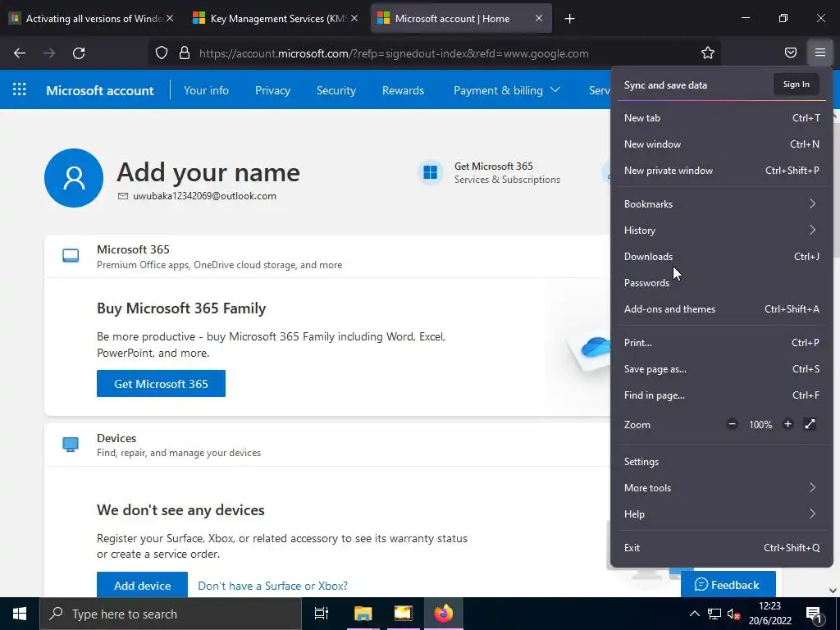Click the Microsoft account header title
This screenshot has height=630, width=840.
point(99,90)
